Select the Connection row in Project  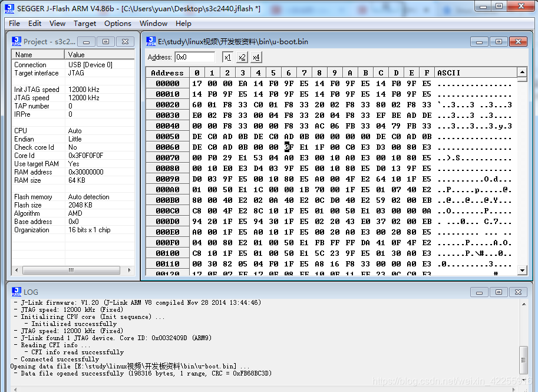tap(73, 65)
